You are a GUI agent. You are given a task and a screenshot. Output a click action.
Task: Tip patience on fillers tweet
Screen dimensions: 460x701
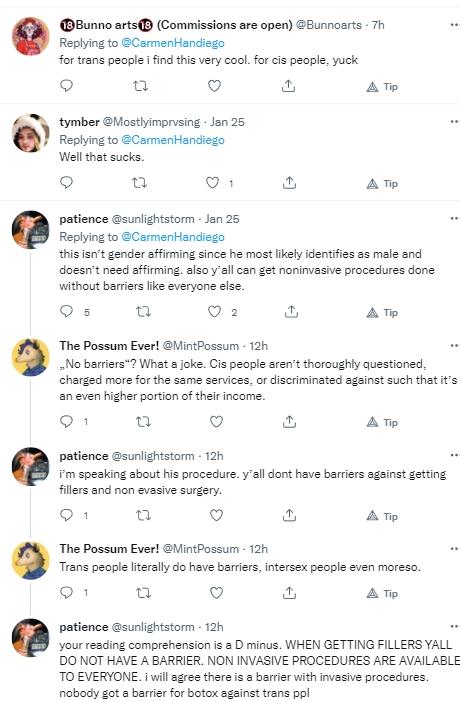pos(382,516)
